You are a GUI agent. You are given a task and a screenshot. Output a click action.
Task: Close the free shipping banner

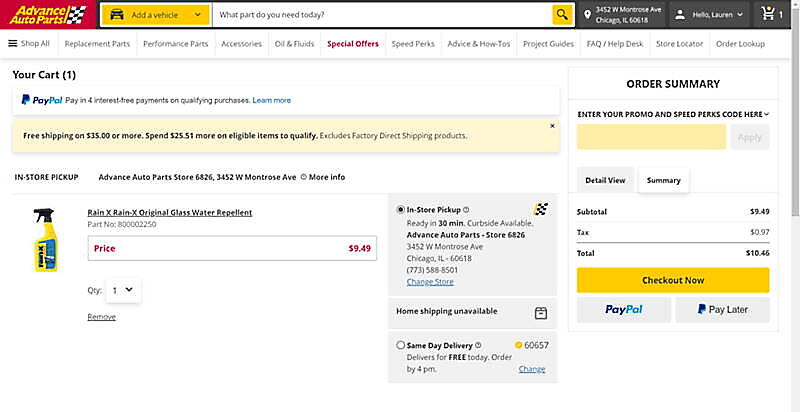[552, 126]
